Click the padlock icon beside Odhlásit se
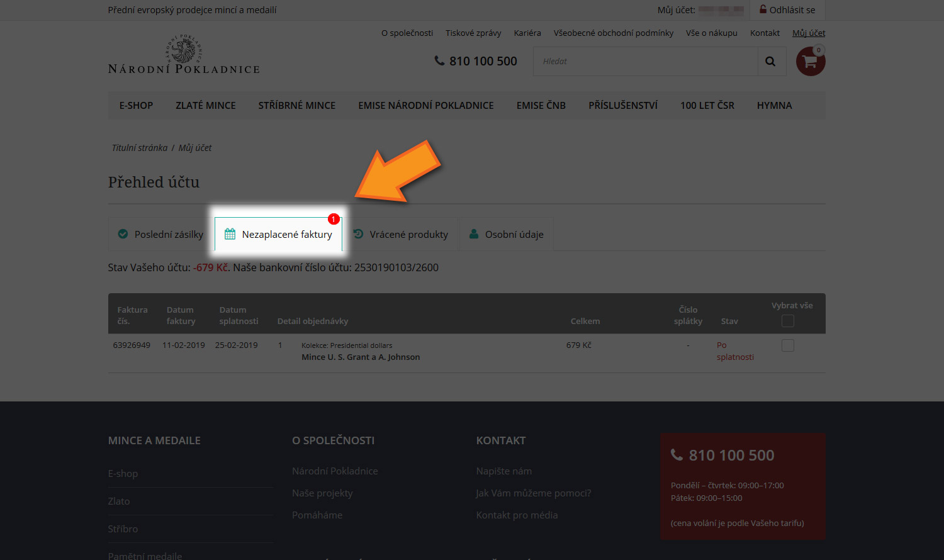 pyautogui.click(x=763, y=9)
